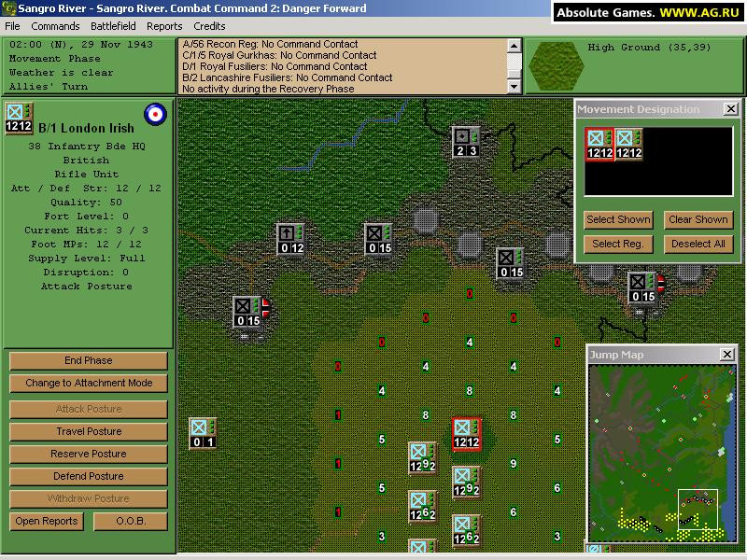
Task: Select the lowest full 12-6-2 unit counter
Action: click(466, 531)
